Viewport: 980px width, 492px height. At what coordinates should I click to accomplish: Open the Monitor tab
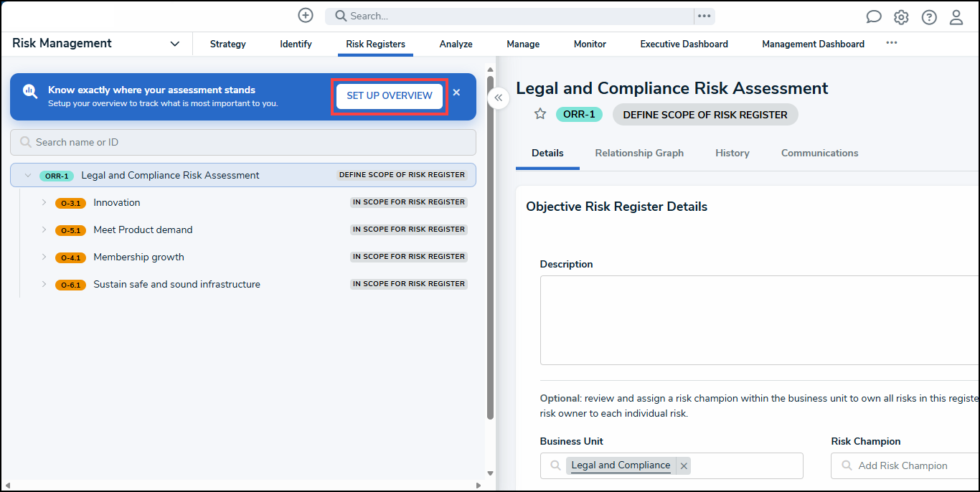click(590, 44)
